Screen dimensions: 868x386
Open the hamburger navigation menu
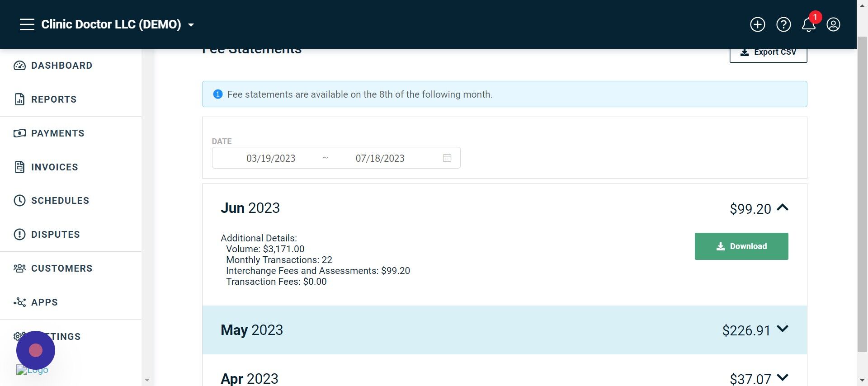tap(27, 24)
